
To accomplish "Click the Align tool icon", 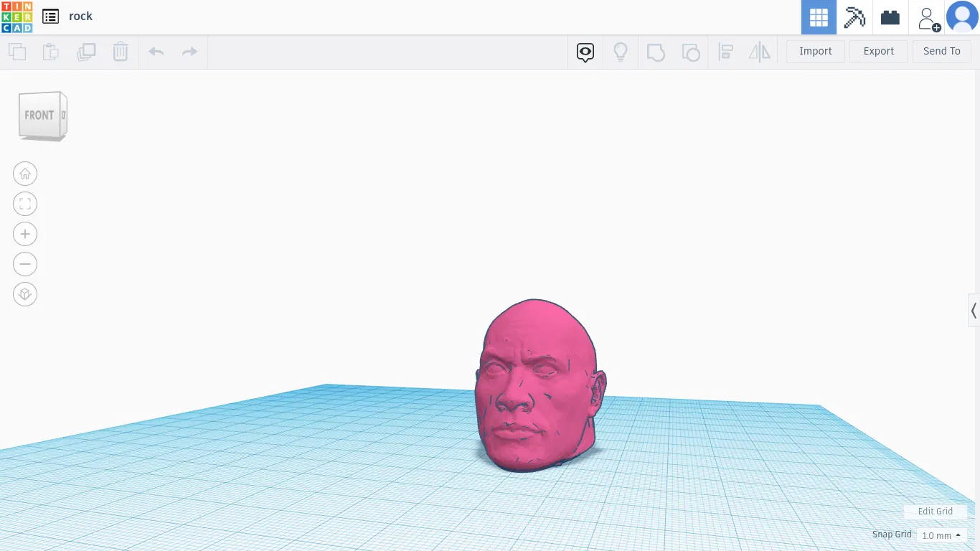I will (x=725, y=52).
